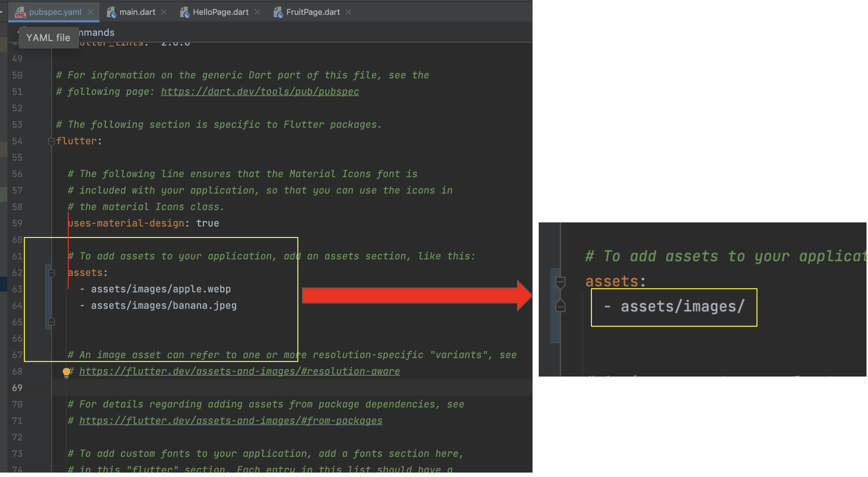
Task: Switch to the main.dart tab
Action: (x=137, y=12)
